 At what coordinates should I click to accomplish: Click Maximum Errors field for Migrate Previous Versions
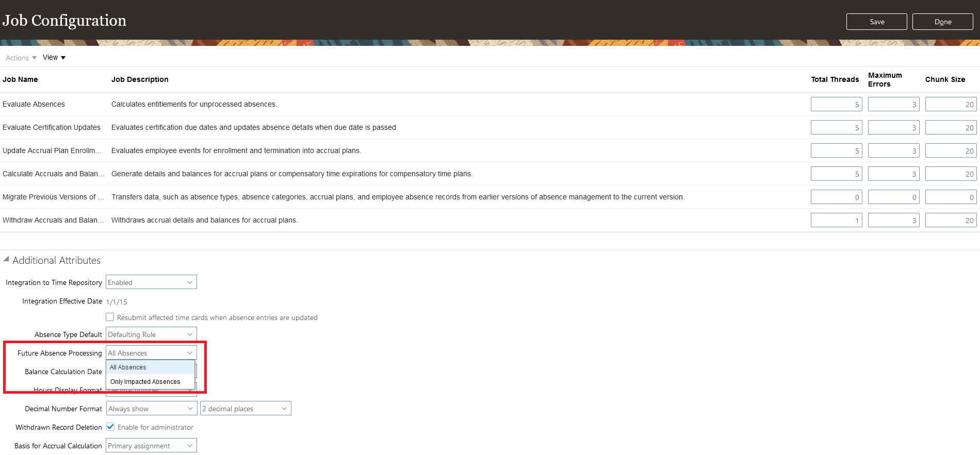(x=893, y=197)
